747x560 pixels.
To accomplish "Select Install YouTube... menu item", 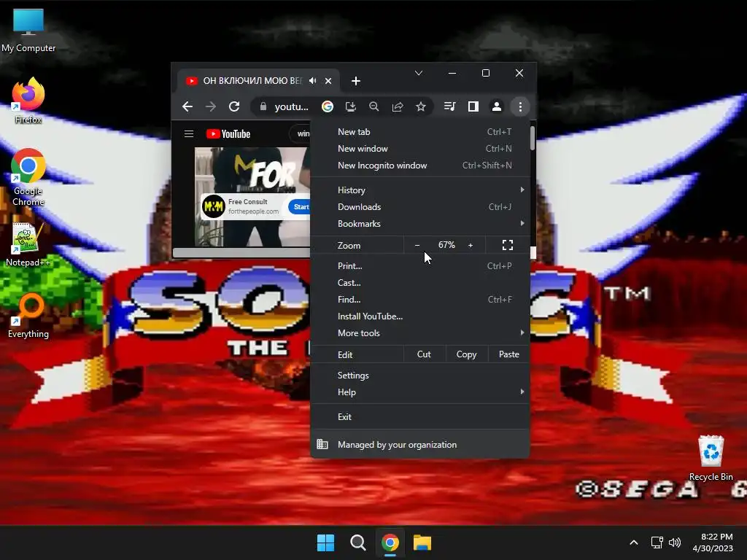I will [419, 316].
